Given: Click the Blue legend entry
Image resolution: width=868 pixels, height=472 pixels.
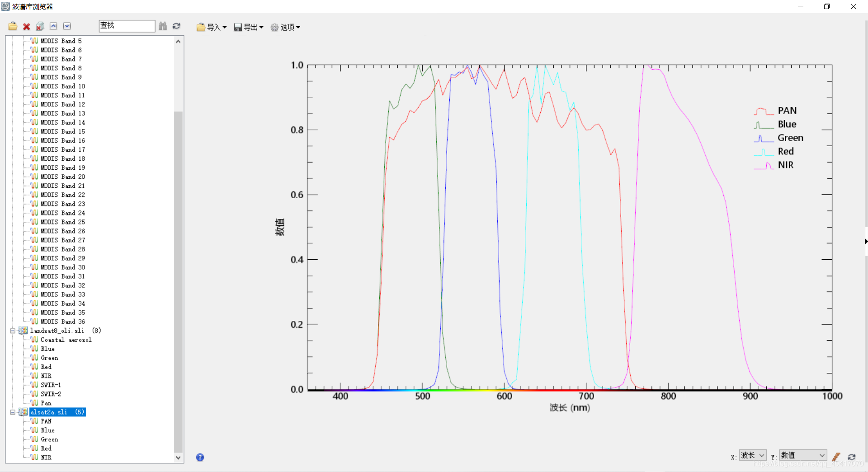Looking at the screenshot, I should (776, 124).
